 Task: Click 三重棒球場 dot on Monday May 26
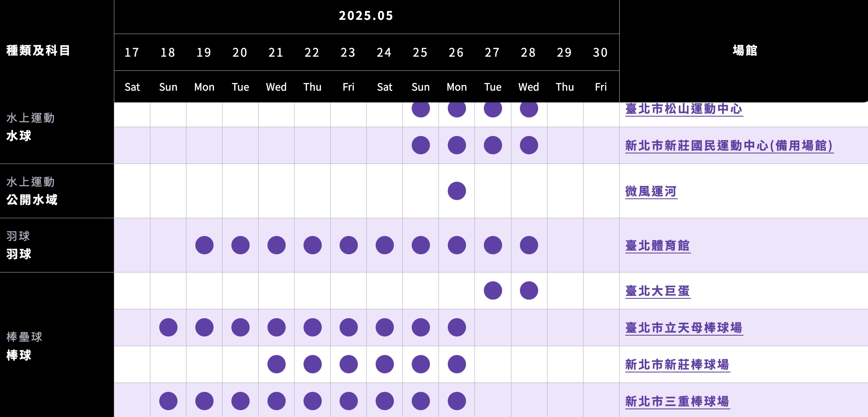coord(457,401)
